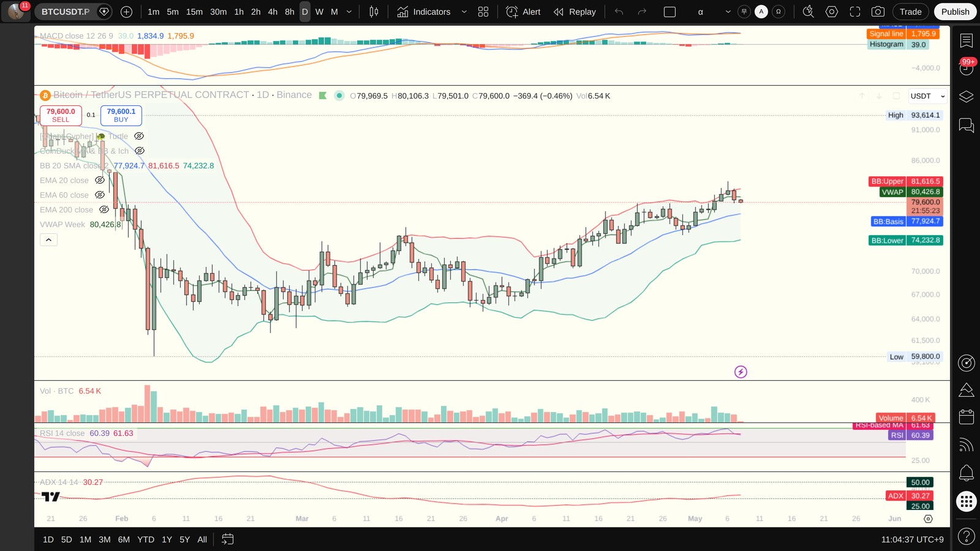This screenshot has width=980, height=551.
Task: Click the 79,600.1 BUY button
Action: [x=121, y=115]
